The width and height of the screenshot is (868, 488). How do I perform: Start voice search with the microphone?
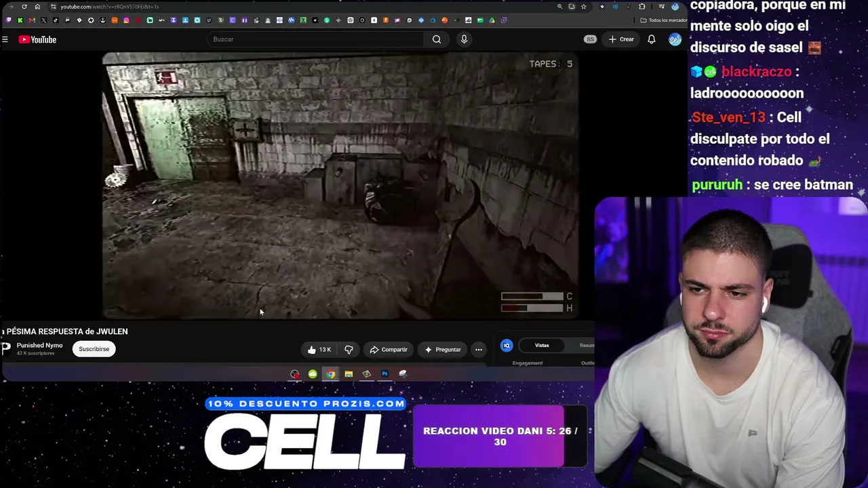coord(464,39)
